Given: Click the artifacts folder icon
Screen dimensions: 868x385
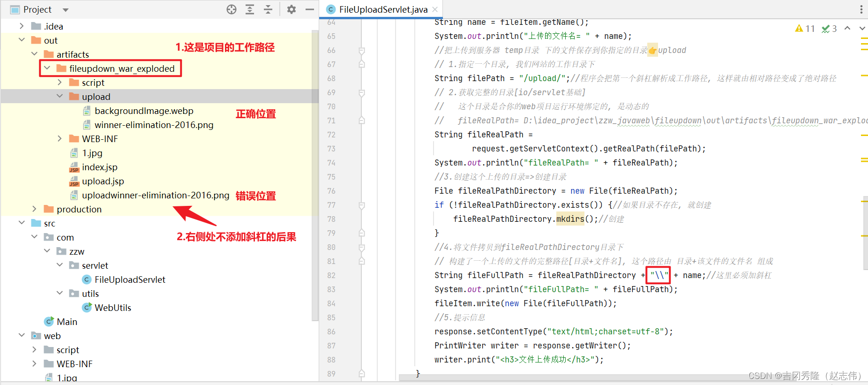Looking at the screenshot, I should [x=49, y=54].
